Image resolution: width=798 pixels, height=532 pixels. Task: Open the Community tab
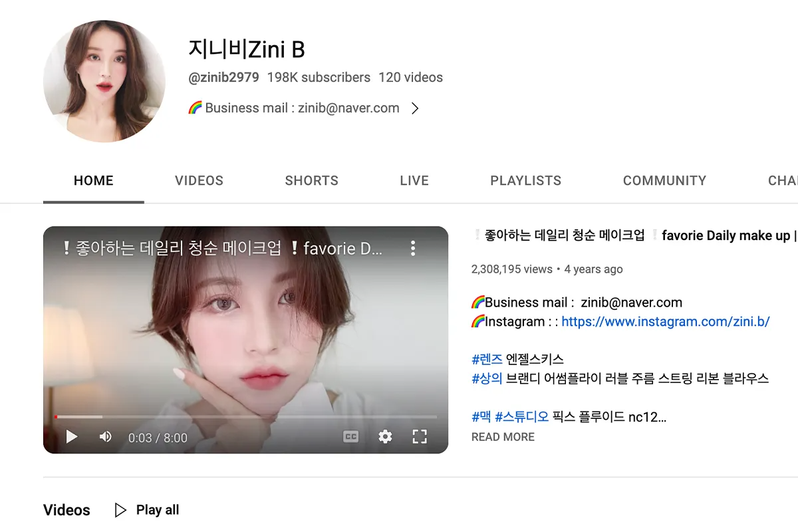pos(664,181)
